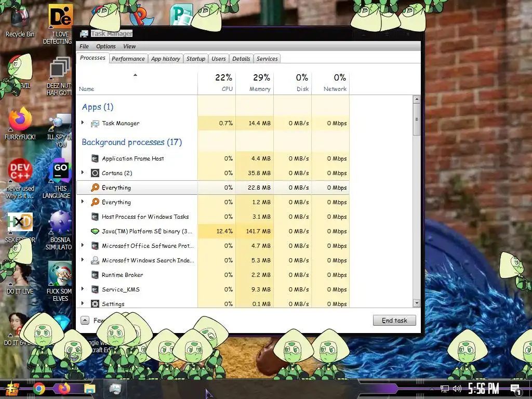The image size is (532, 399).
Task: Expand the Service_KMS process row
Action: point(83,289)
